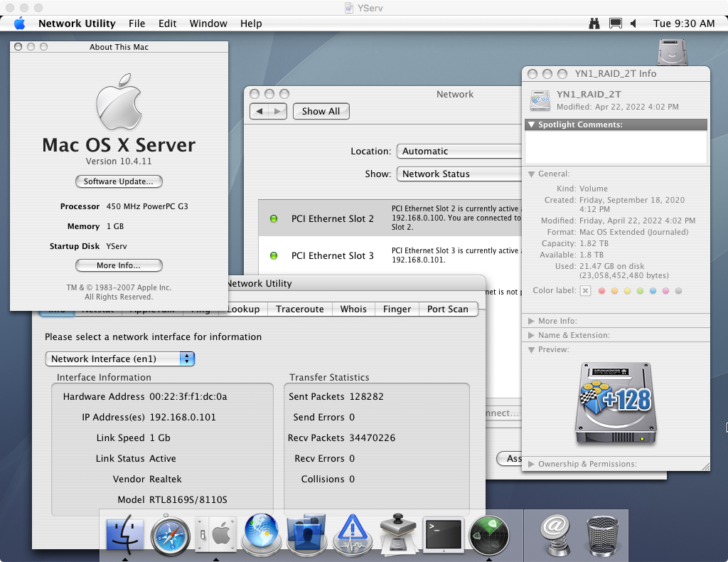The image size is (728, 562).
Task: Apply the red color label
Action: coord(602,291)
